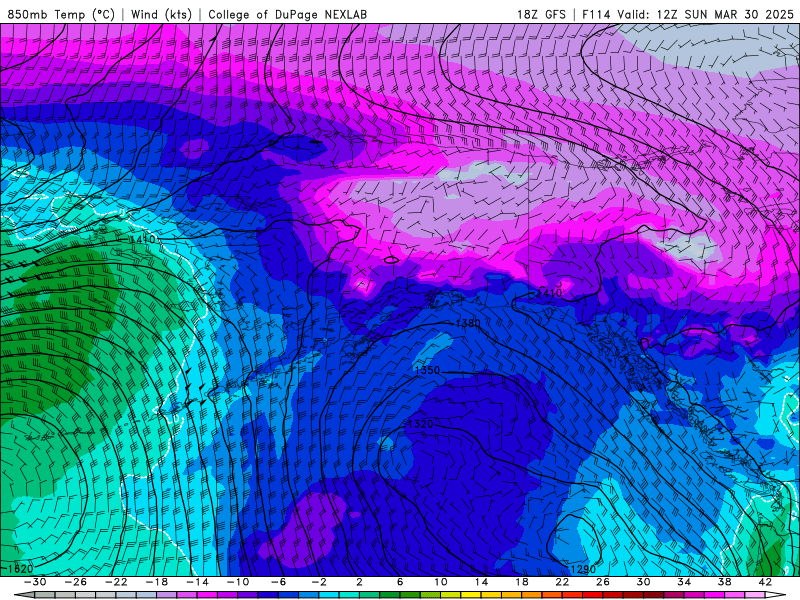800x600 pixels.
Task: Click the '850mb Temp (°C)' title text
Action: [61, 15]
